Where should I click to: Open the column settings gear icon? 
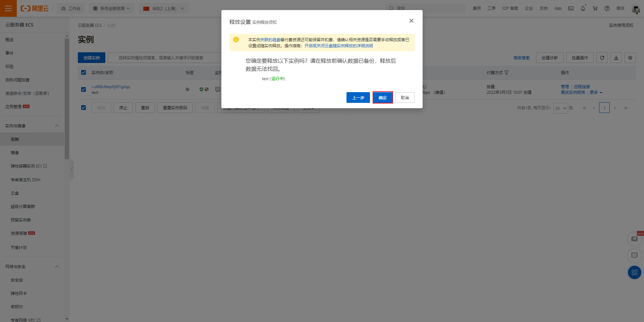tap(630, 58)
